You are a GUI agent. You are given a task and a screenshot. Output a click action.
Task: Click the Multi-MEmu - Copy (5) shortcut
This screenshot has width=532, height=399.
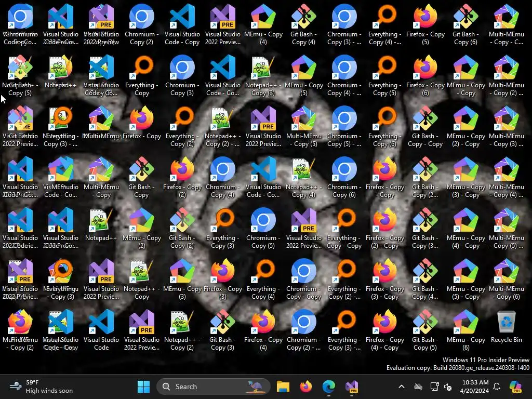[303, 127]
